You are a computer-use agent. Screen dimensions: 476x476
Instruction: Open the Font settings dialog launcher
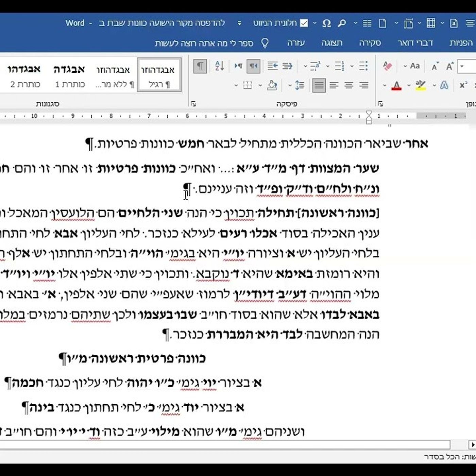(x=380, y=104)
